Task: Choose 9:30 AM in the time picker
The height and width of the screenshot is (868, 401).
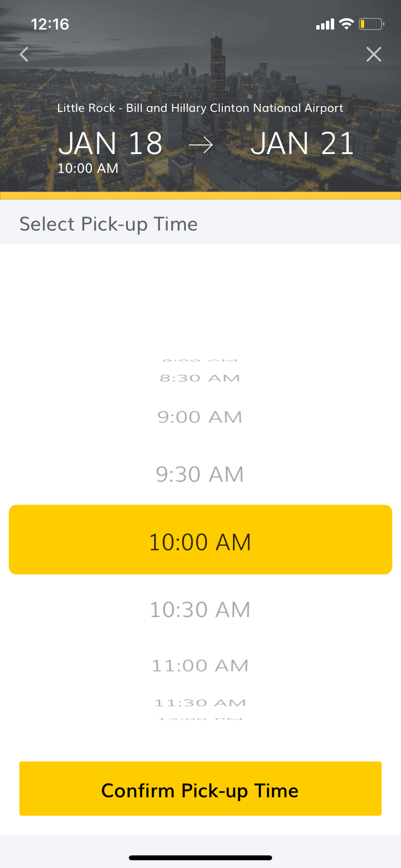Action: [200, 474]
